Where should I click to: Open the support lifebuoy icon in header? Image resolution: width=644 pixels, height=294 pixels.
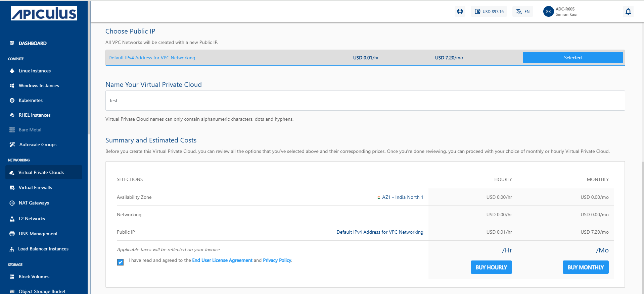point(460,11)
